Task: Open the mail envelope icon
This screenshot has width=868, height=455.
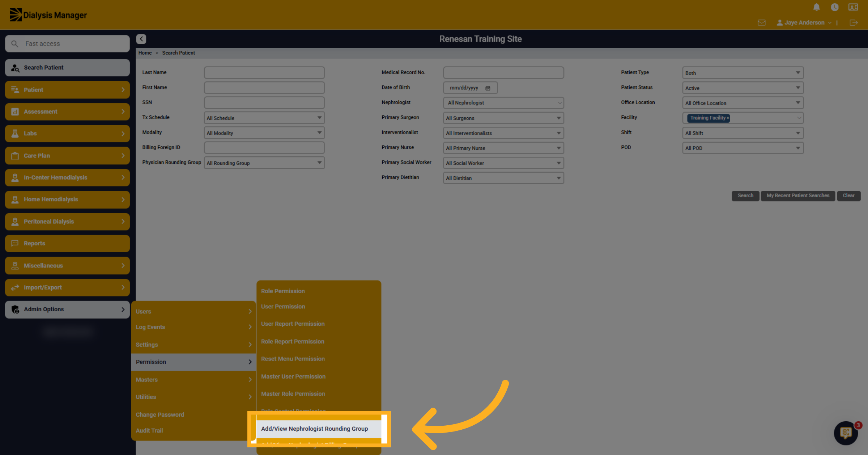Action: 762,23
